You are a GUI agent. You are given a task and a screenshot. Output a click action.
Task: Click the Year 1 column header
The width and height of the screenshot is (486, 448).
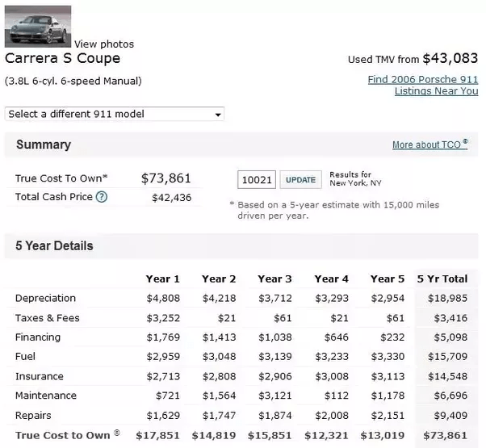pos(163,278)
